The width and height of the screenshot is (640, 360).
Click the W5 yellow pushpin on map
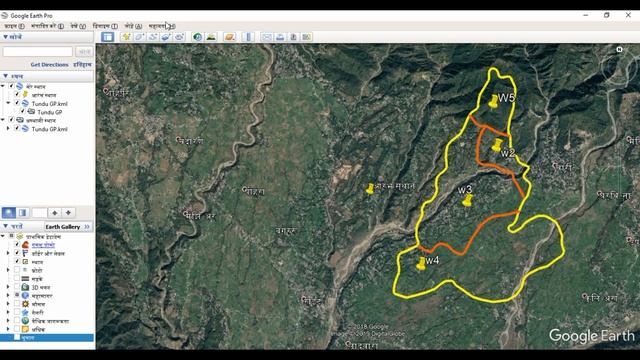(494, 101)
